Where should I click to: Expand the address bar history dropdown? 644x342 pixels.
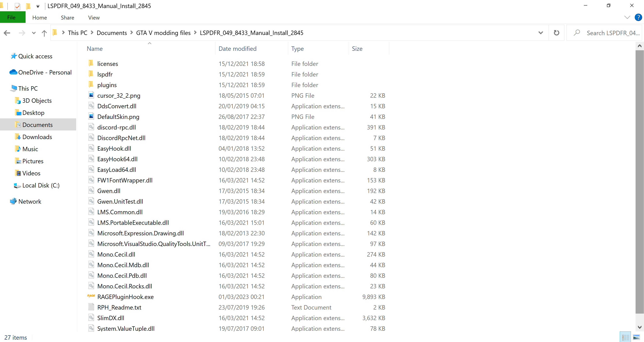tap(540, 33)
